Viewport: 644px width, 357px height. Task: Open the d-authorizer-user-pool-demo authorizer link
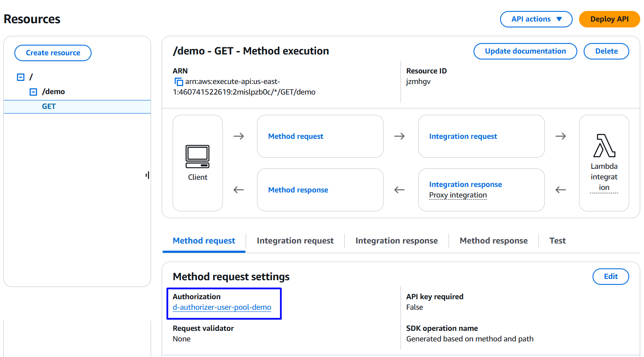pos(222,308)
